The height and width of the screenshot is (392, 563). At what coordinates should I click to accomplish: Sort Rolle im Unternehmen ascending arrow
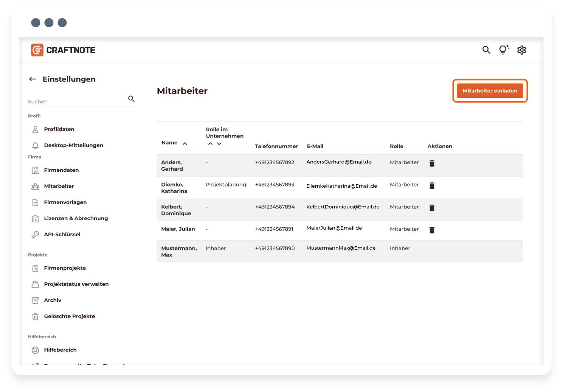pos(210,144)
